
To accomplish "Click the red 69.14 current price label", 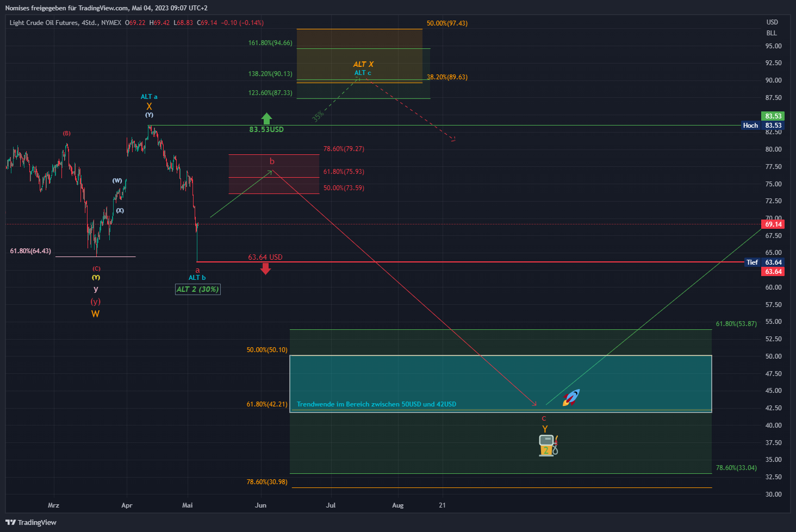I will pyautogui.click(x=773, y=224).
